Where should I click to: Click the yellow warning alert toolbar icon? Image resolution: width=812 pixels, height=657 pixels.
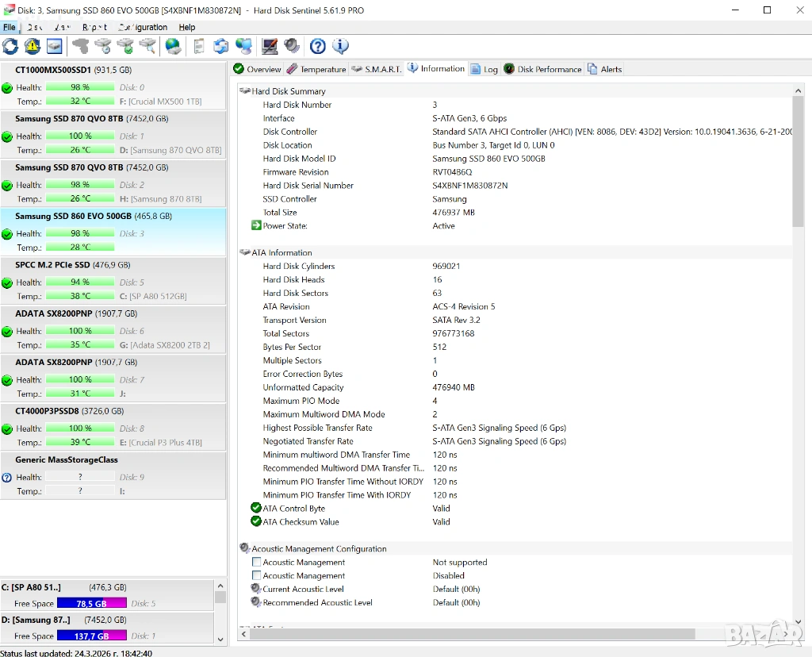pyautogui.click(x=33, y=46)
